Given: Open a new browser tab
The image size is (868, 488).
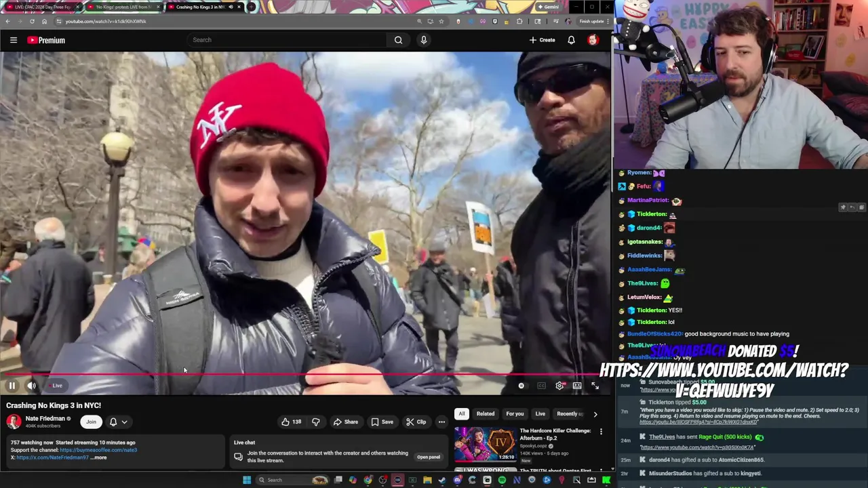Looking at the screenshot, I should click(251, 7).
